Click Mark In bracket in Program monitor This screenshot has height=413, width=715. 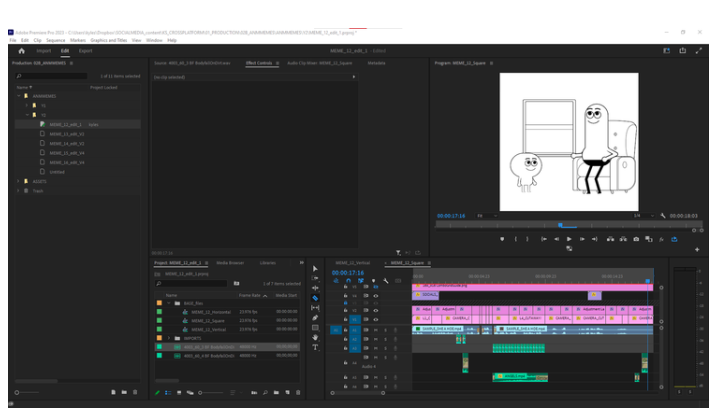pos(516,239)
